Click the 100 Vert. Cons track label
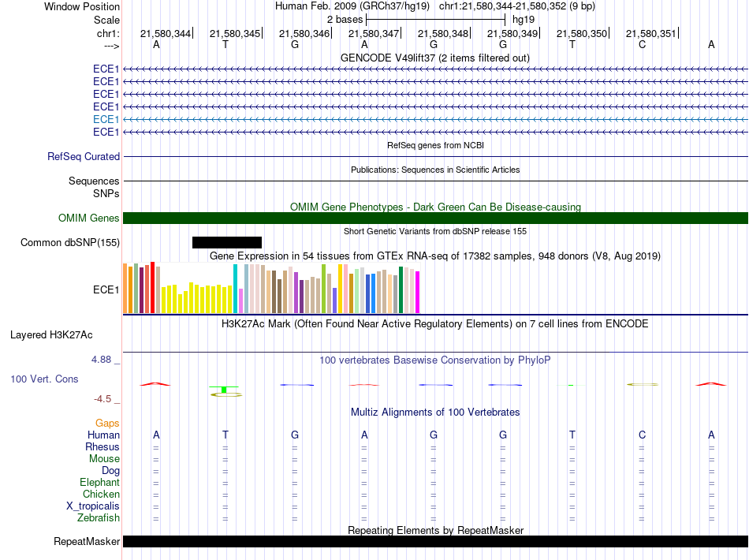Screen dimensions: 749x560 pyautogui.click(x=44, y=379)
